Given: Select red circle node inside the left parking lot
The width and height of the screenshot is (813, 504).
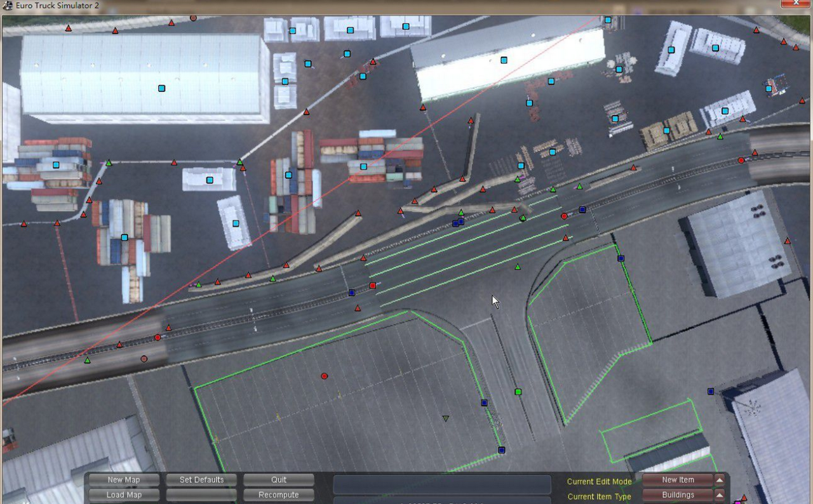Looking at the screenshot, I should point(324,376).
